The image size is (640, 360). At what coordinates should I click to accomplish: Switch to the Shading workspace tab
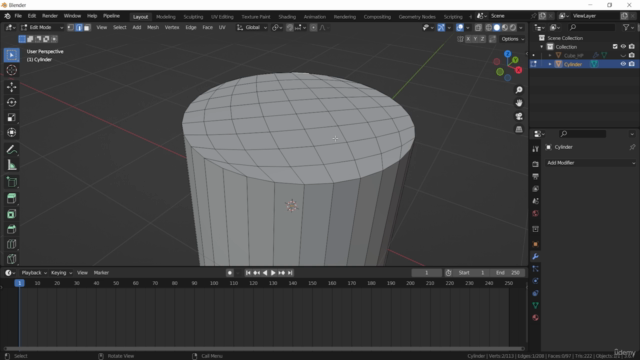(287, 17)
